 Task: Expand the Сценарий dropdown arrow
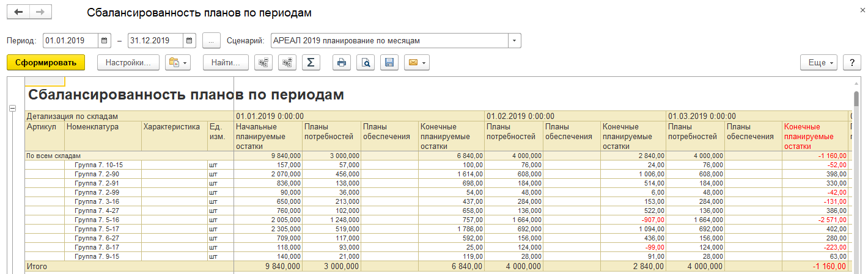(515, 41)
